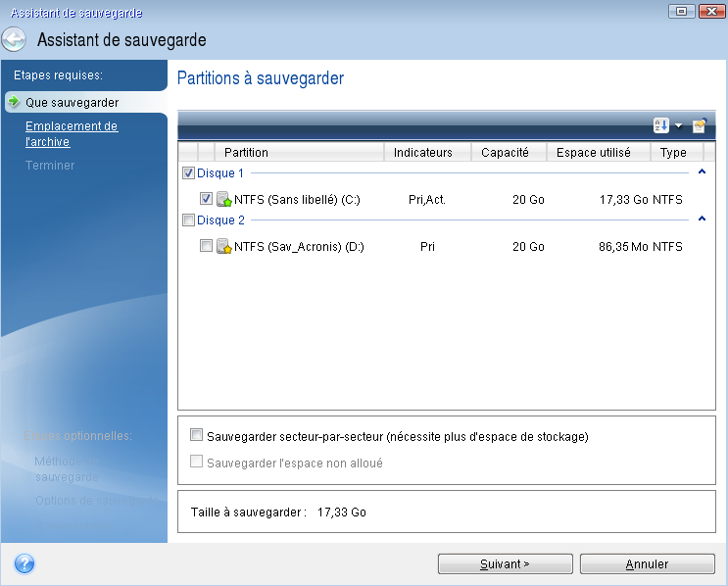Collapse the Disque 1 group chevron
Screen dimensions: 728x586
[702, 171]
